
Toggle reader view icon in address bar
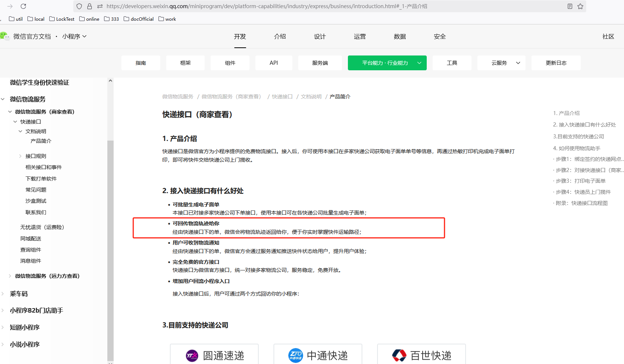coord(570,6)
